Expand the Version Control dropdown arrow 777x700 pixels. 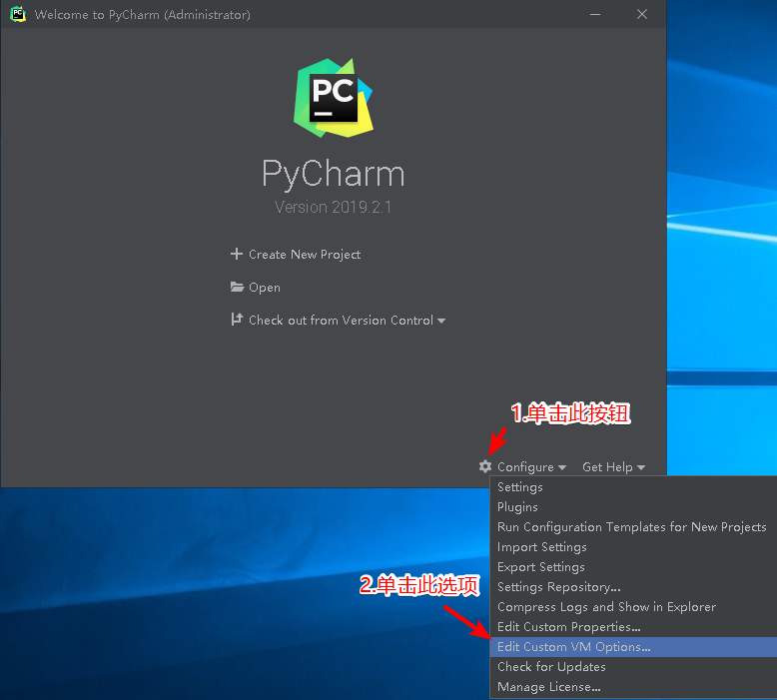pyautogui.click(x=441, y=321)
